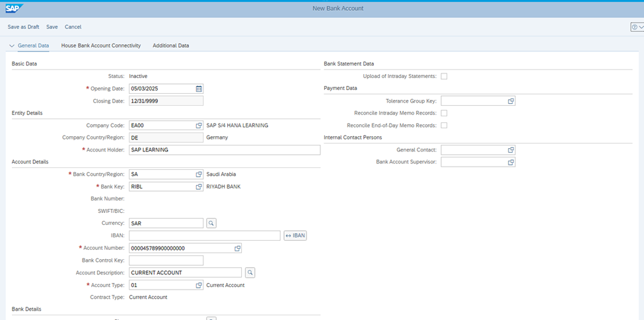Click into the Account Description field

click(x=185, y=272)
